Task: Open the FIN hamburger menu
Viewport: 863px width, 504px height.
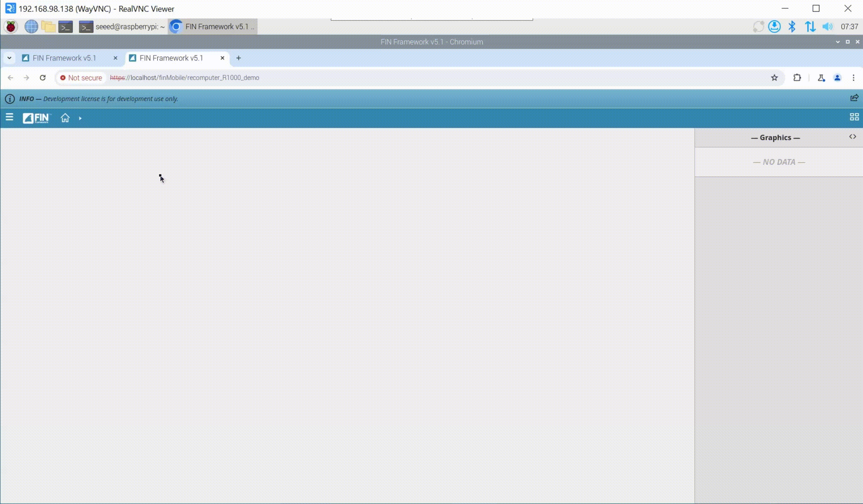Action: [9, 117]
